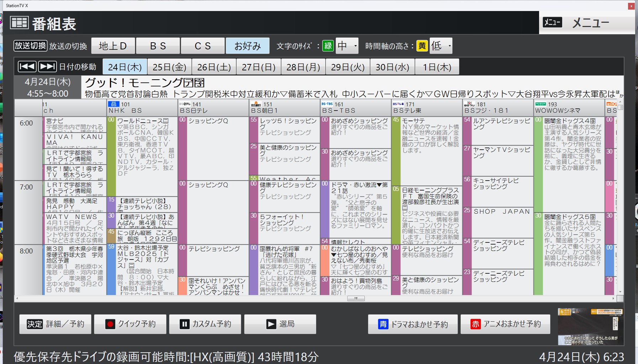This screenshot has height=364, width=638.
Task: Click the channel select play icon button
Action: pyautogui.click(x=280, y=324)
